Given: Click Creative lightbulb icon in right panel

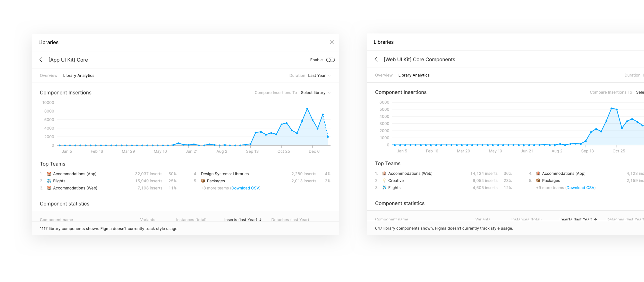Looking at the screenshot, I should pos(384,181).
